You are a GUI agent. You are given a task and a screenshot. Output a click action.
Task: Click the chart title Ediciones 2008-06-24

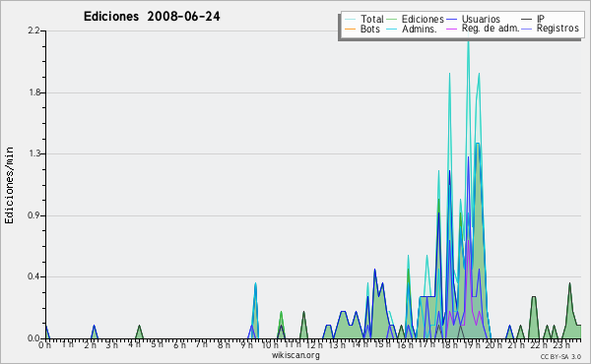152,17
